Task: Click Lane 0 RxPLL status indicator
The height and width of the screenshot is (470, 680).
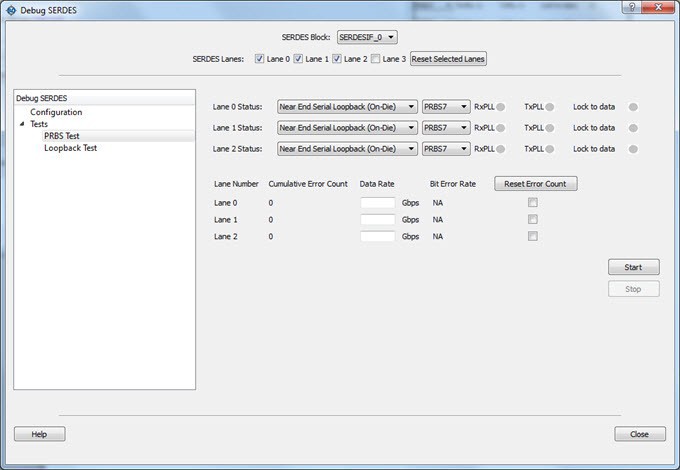Action: (x=502, y=107)
